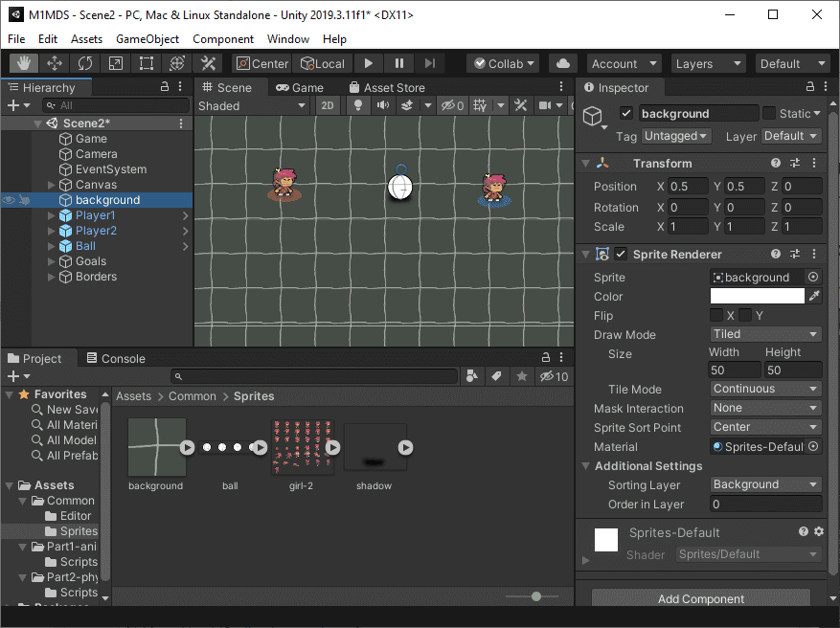Select the Scale tool
Viewport: 840px width, 628px height.
(116, 63)
